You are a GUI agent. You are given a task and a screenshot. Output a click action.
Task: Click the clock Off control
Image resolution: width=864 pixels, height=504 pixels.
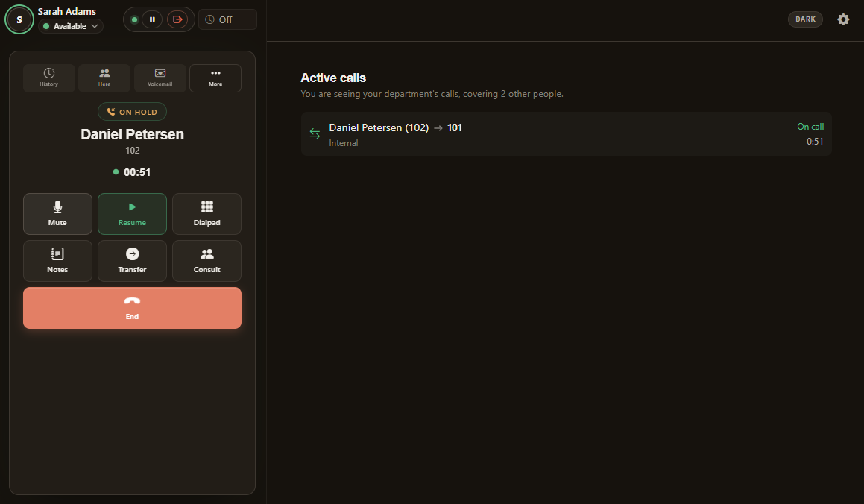227,19
